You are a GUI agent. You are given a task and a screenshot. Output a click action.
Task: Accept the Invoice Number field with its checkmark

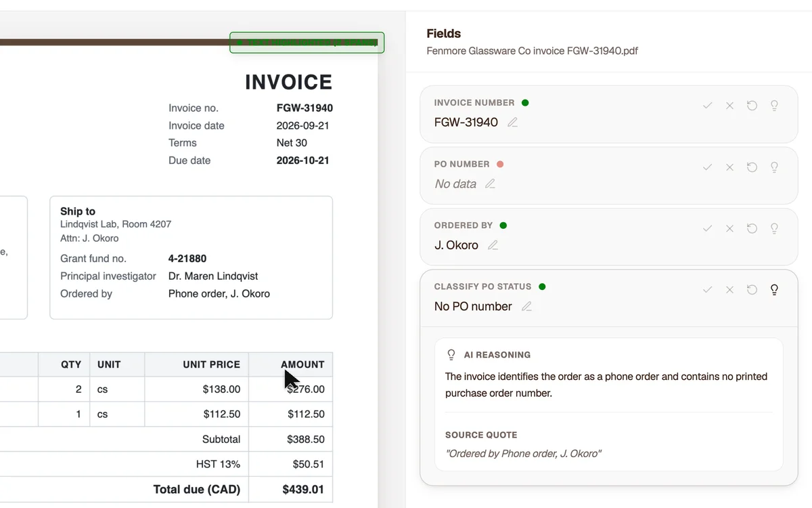click(x=707, y=106)
